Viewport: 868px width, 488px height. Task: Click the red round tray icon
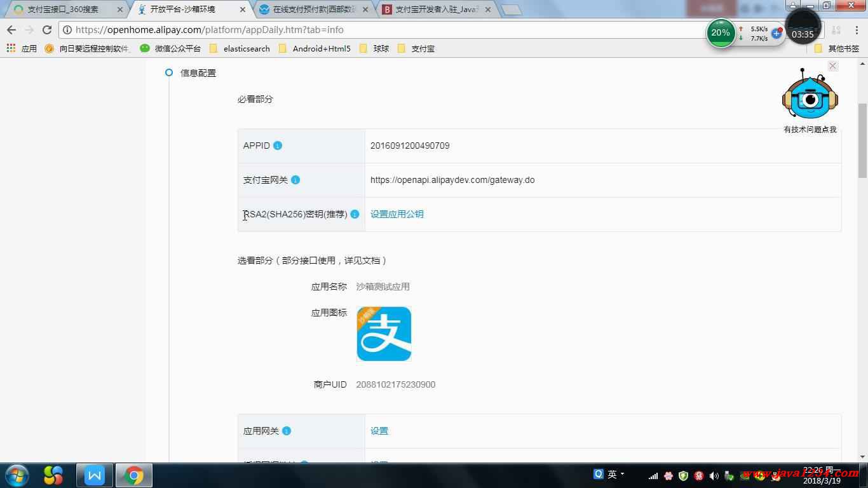(699, 475)
